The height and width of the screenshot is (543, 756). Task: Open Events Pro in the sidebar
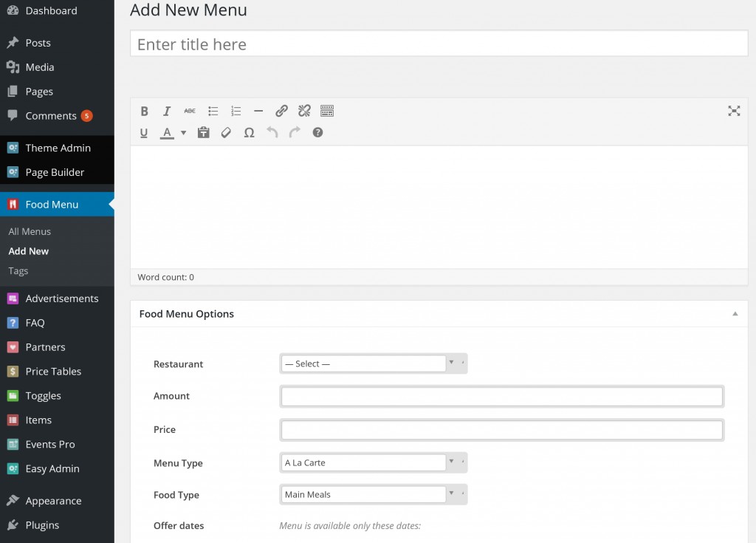coord(57,445)
